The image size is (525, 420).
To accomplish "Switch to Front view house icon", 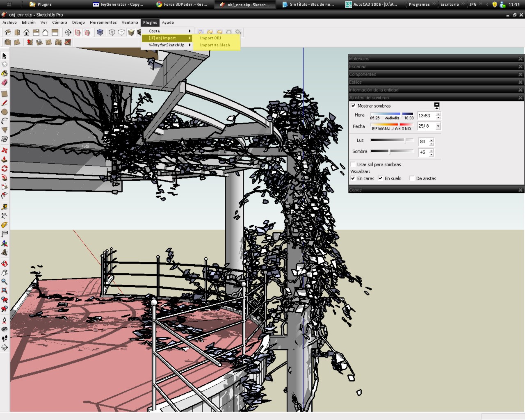I will 27,32.
